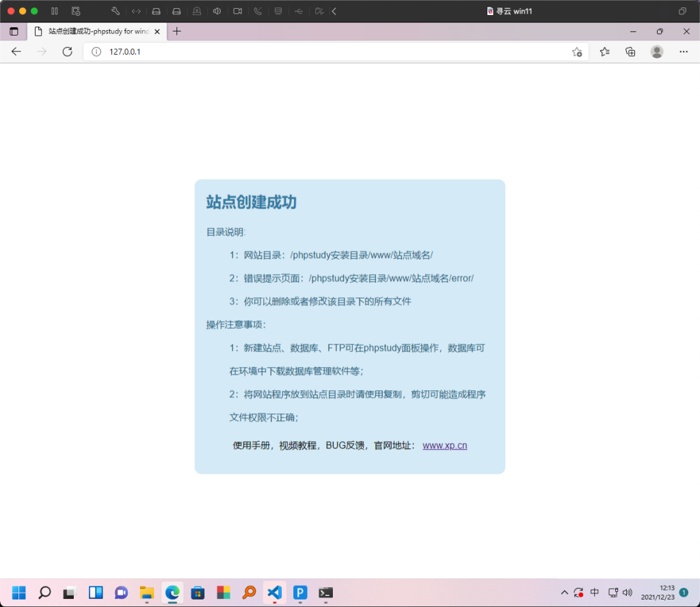
Task: Launch VS Code from the taskbar
Action: pyautogui.click(x=275, y=592)
